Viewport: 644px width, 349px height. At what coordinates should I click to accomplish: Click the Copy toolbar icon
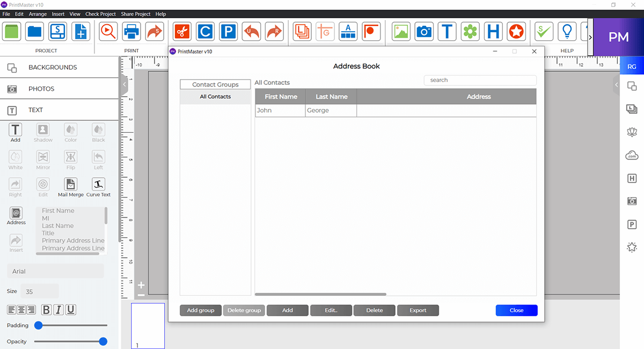click(205, 31)
